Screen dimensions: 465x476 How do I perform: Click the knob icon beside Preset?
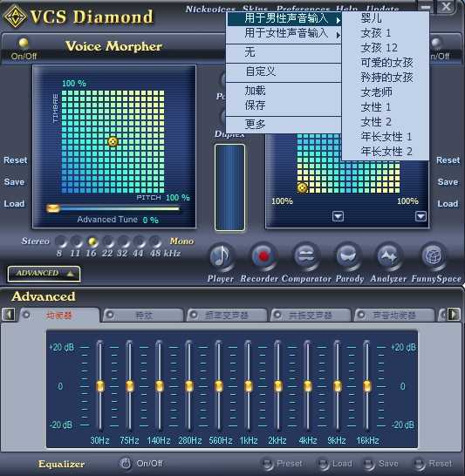tap(268, 464)
